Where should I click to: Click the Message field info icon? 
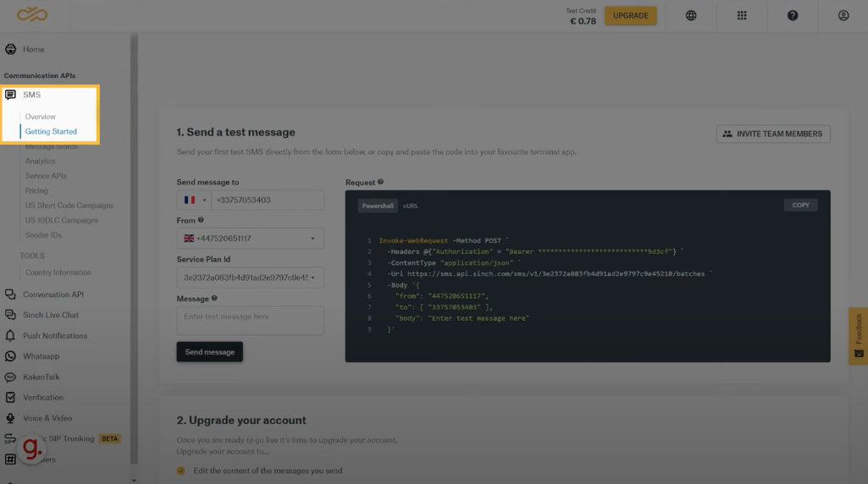tap(214, 298)
